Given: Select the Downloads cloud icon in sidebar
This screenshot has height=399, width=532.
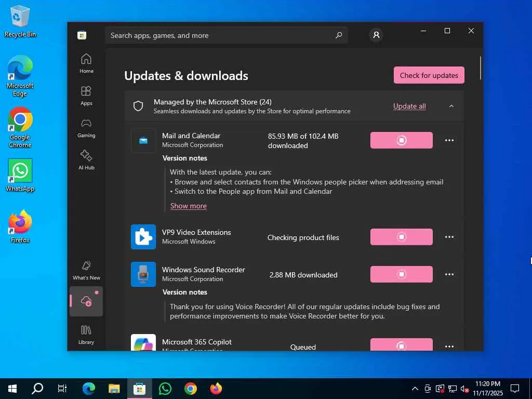Looking at the screenshot, I should click(86, 301).
